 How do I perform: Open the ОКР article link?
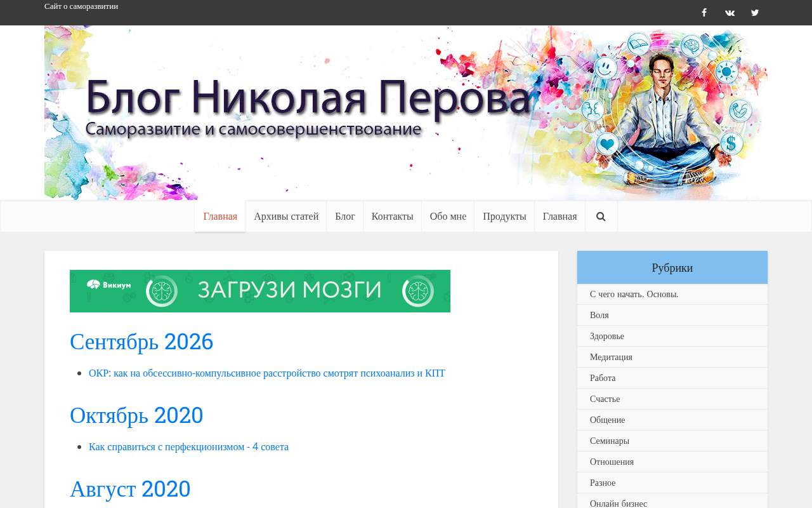(267, 373)
